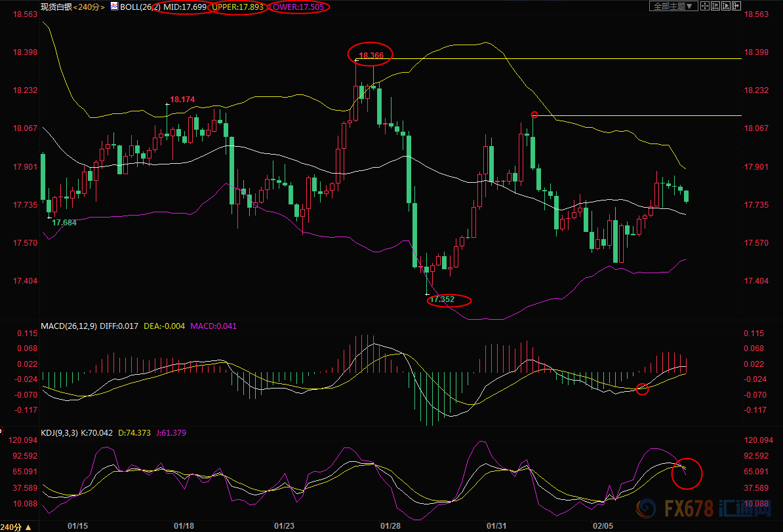Viewport: 783px width, 532px height.
Task: Open the 240分 period selector at bottom-left
Action: tap(14, 526)
